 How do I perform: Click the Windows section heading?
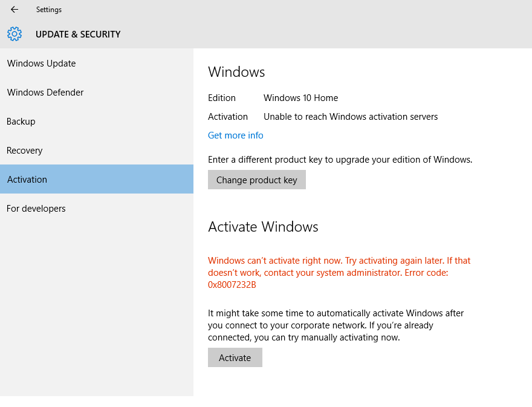point(236,72)
